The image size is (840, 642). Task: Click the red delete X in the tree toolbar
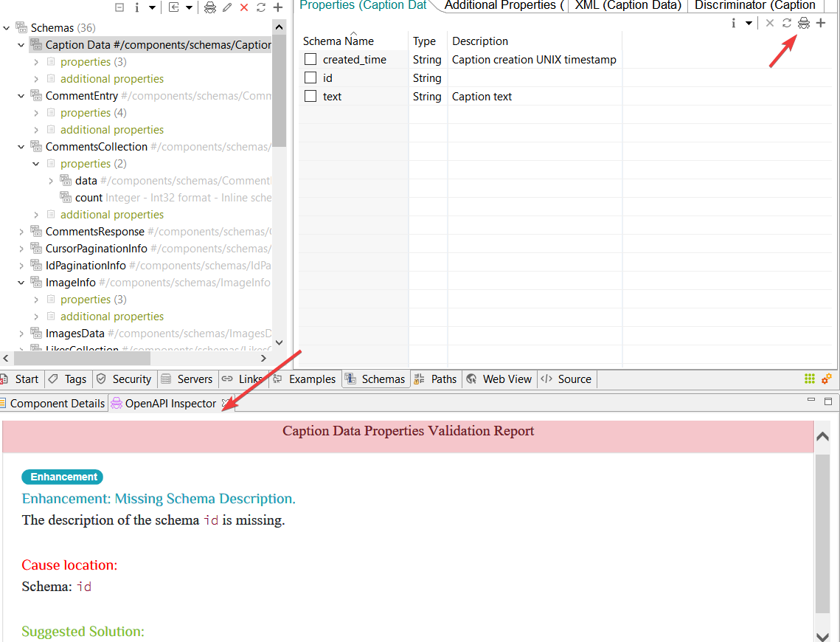[x=244, y=7]
